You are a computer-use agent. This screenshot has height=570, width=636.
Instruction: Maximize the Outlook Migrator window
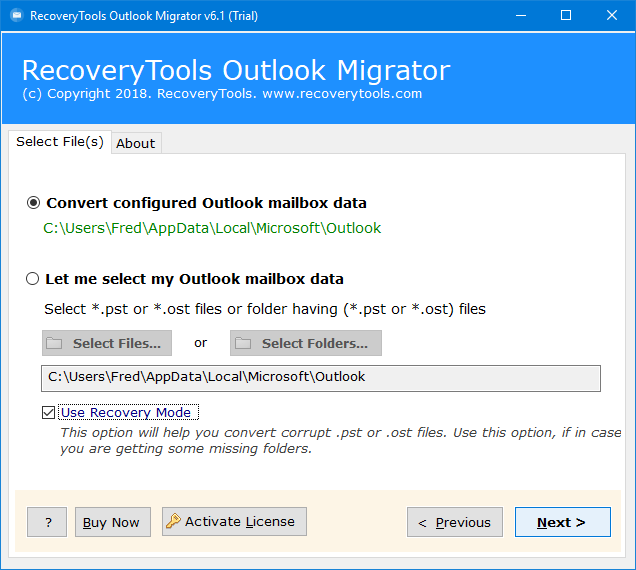tap(566, 15)
